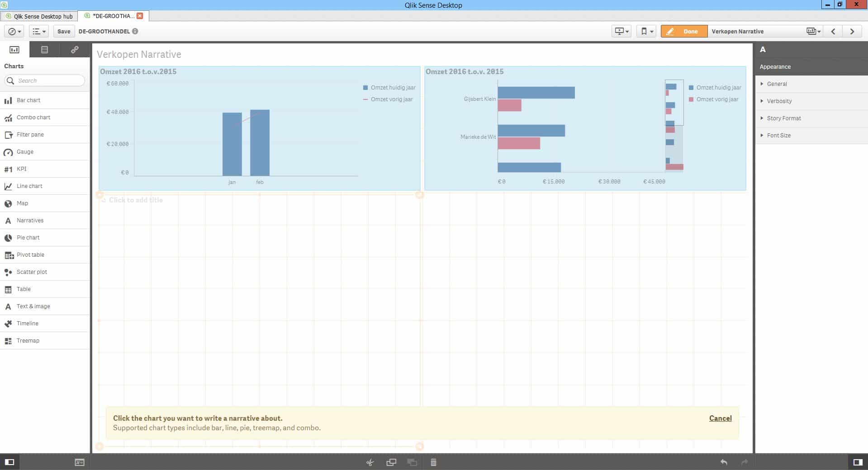Click the Omzet 2016 t.o.v. 2015 bar chart
Screen dimensions: 868x470
point(585,128)
